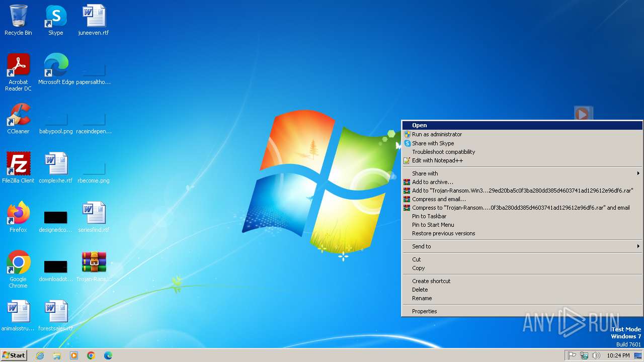Image resolution: width=644 pixels, height=362 pixels.
Task: Click the Action Center flag tray icon
Action: [x=572, y=355]
